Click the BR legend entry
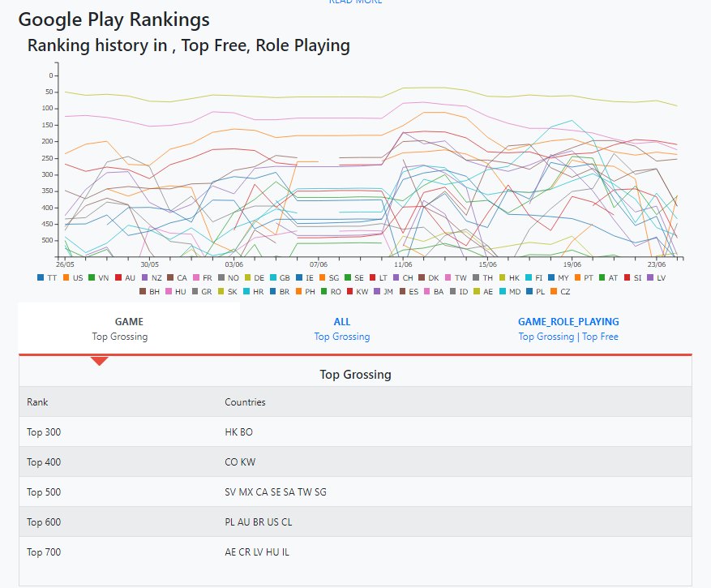 point(280,292)
